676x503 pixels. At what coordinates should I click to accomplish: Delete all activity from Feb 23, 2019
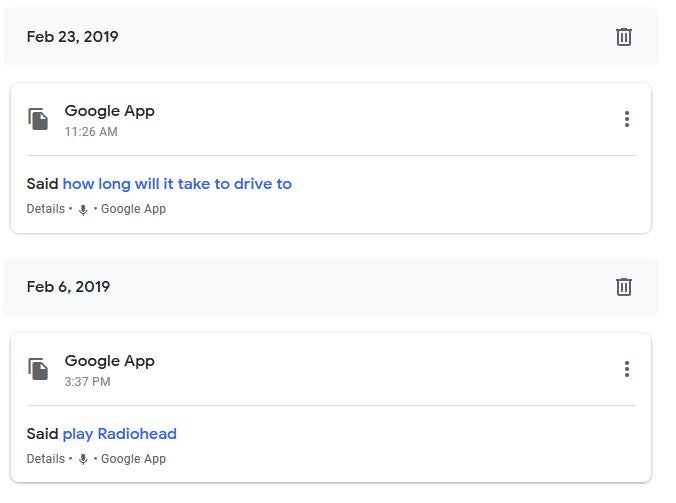tap(624, 37)
